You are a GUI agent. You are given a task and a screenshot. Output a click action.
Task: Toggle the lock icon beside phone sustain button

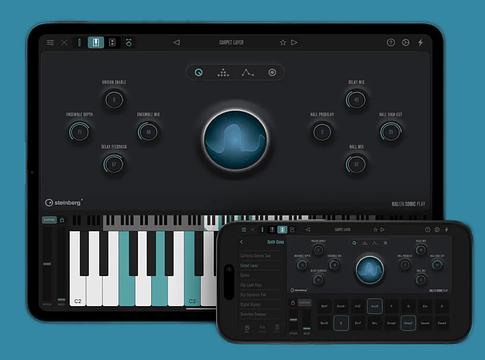pyautogui.click(x=293, y=303)
